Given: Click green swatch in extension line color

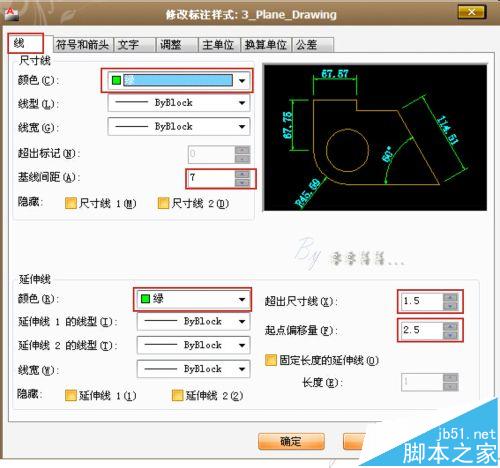Looking at the screenshot, I should [145, 299].
